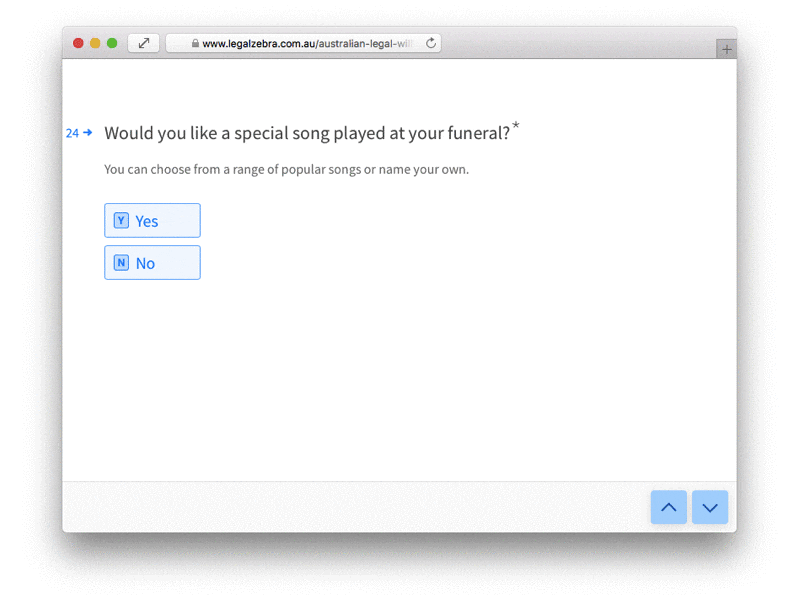
Task: Minimize the browser window with yellow button
Action: tap(95, 43)
